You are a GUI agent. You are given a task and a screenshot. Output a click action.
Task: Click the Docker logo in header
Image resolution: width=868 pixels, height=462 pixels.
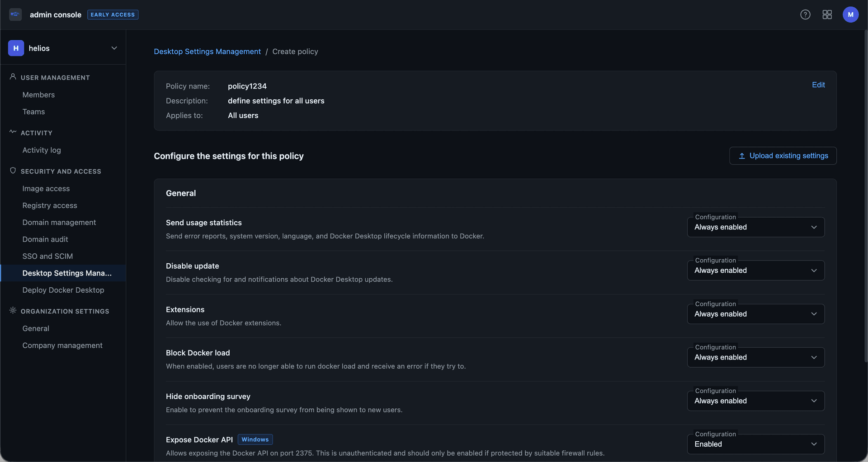[x=15, y=14]
